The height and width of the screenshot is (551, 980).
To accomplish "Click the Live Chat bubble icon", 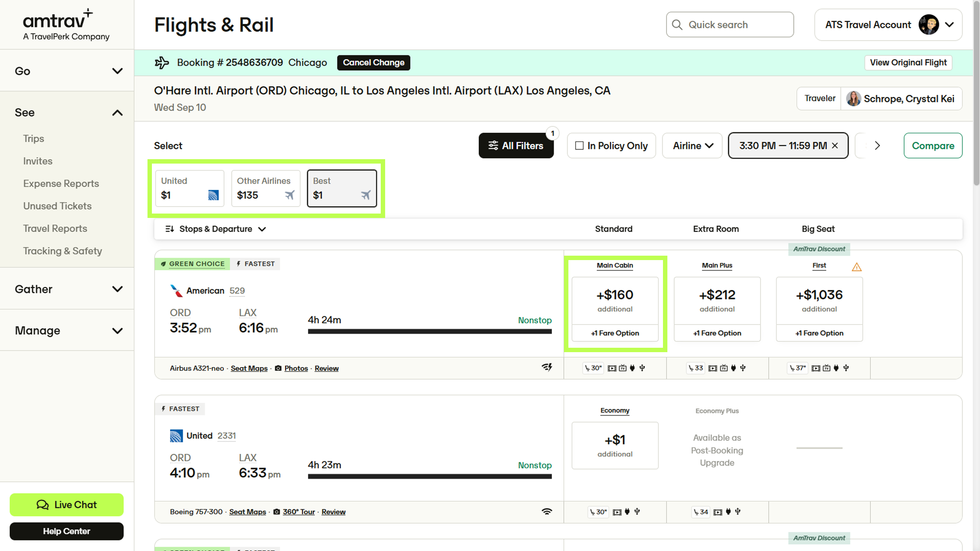I will [43, 505].
